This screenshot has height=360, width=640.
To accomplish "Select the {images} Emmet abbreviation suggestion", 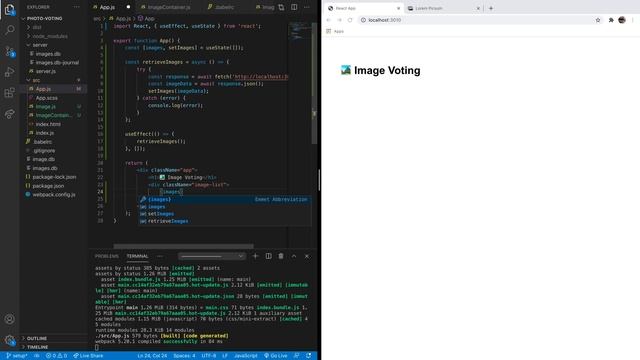I will point(224,199).
